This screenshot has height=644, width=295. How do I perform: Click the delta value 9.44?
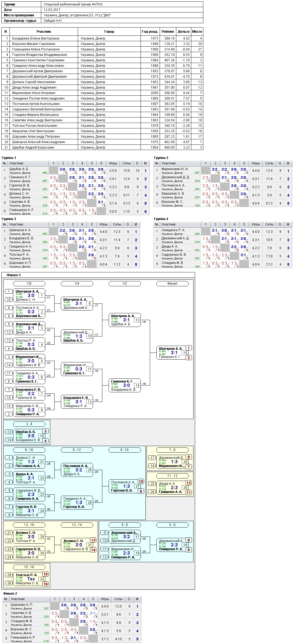(186, 93)
